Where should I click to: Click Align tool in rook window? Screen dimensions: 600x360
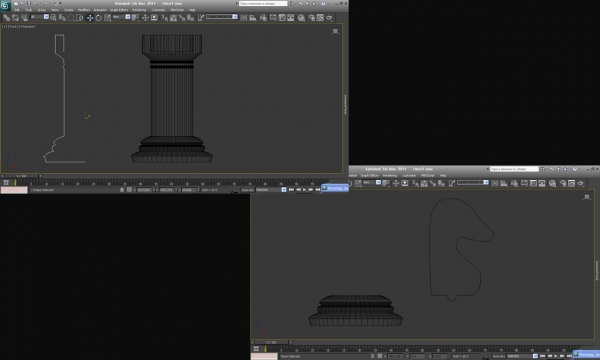tap(253, 18)
